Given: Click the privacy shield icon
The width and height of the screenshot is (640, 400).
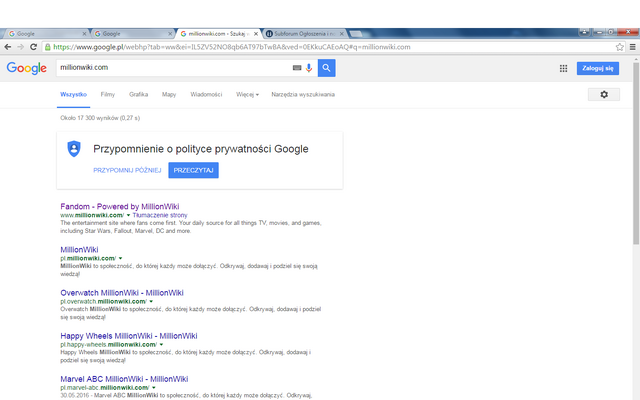Looking at the screenshot, I should (x=74, y=149).
